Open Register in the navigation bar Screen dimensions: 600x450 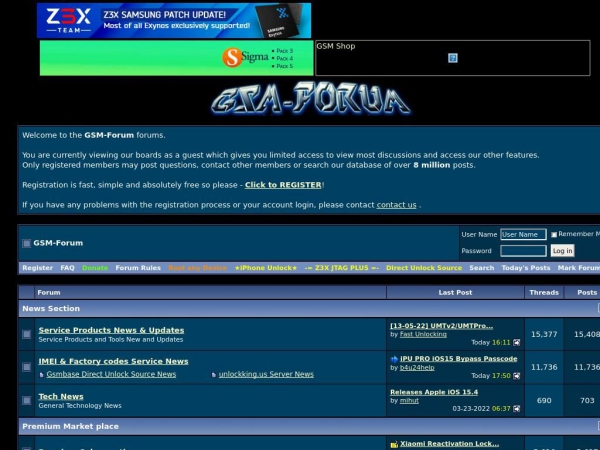38,268
